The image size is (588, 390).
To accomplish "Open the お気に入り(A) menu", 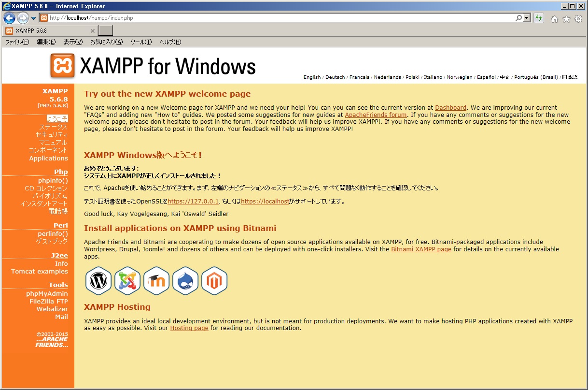I will (x=106, y=42).
